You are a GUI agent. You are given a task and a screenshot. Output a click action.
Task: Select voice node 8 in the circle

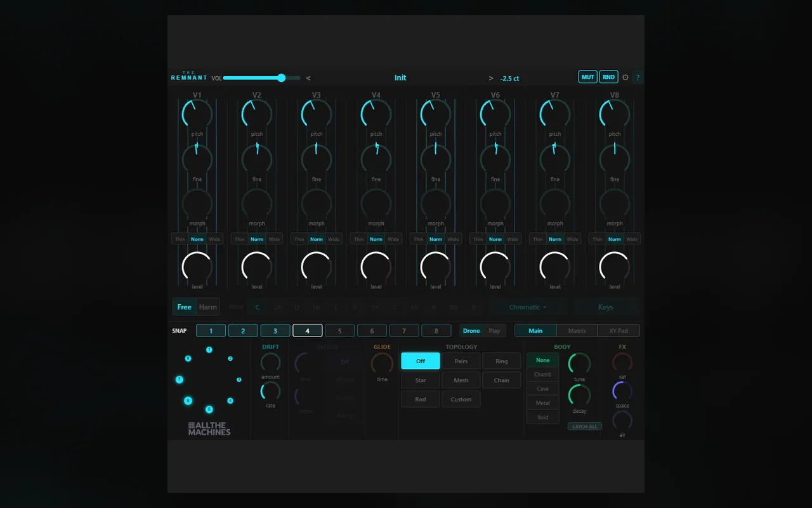point(188,359)
